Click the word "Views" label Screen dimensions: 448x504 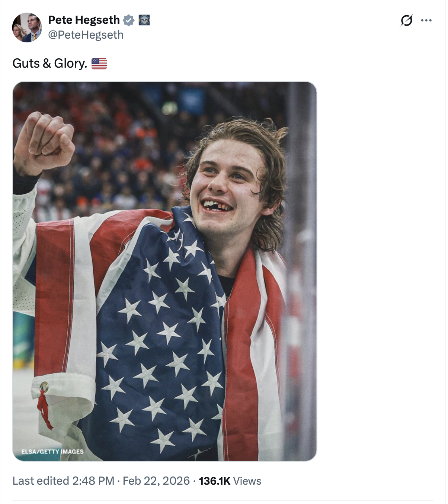(247, 481)
